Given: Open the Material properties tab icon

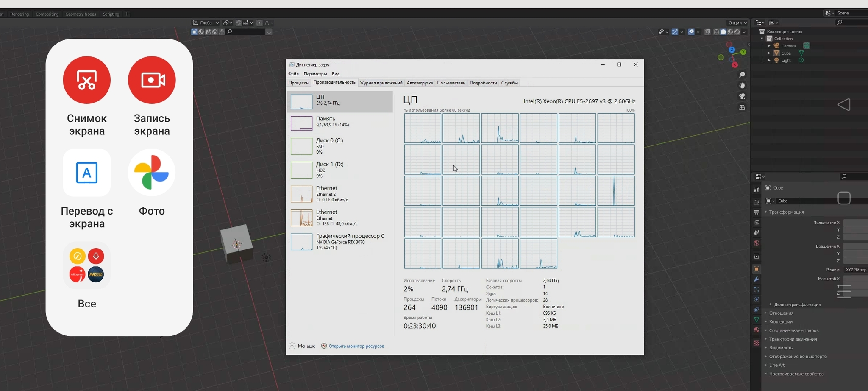Looking at the screenshot, I should tap(757, 330).
